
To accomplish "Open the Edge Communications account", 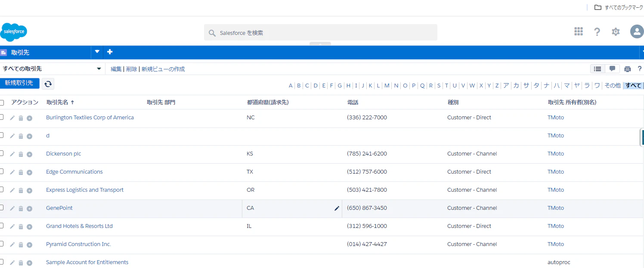I will pos(74,171).
